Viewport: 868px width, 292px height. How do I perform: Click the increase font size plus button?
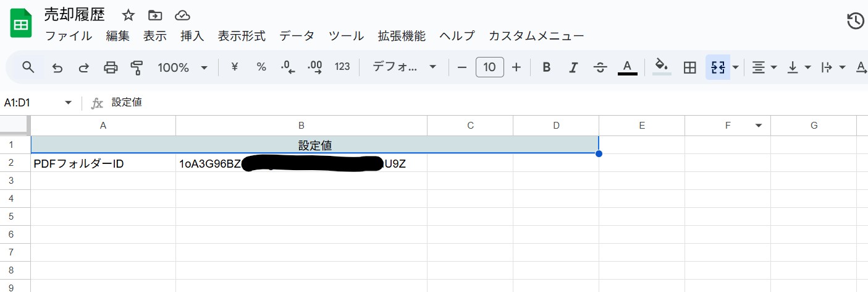[516, 67]
